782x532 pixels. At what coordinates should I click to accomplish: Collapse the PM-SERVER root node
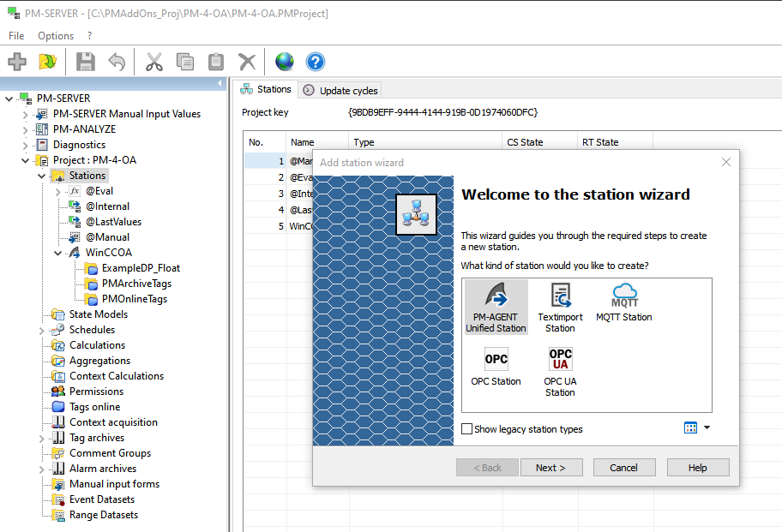click(x=9, y=99)
